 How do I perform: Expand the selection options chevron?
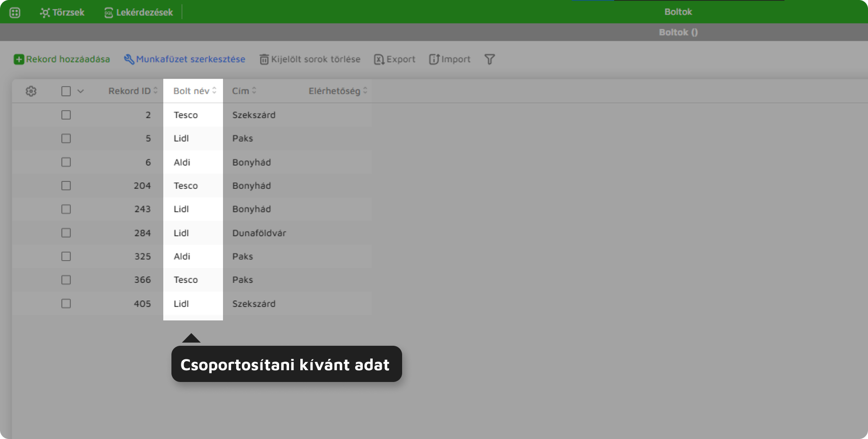click(81, 91)
